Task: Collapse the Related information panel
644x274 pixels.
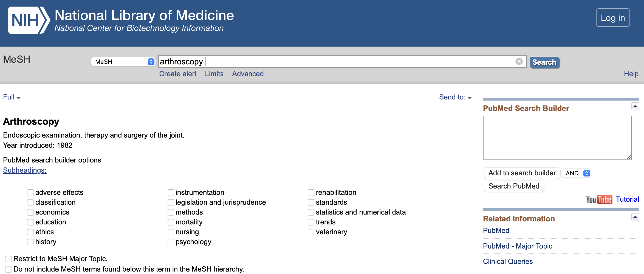Action: 635,217
